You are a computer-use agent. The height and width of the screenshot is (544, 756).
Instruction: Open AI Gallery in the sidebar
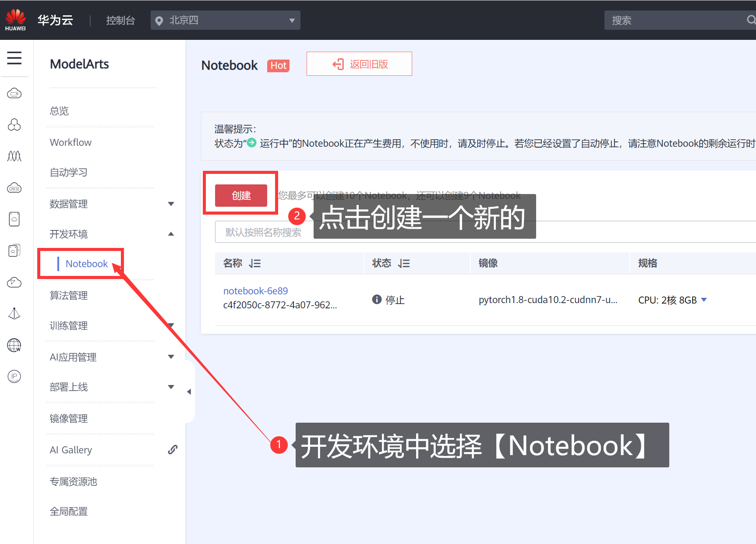pyautogui.click(x=71, y=450)
